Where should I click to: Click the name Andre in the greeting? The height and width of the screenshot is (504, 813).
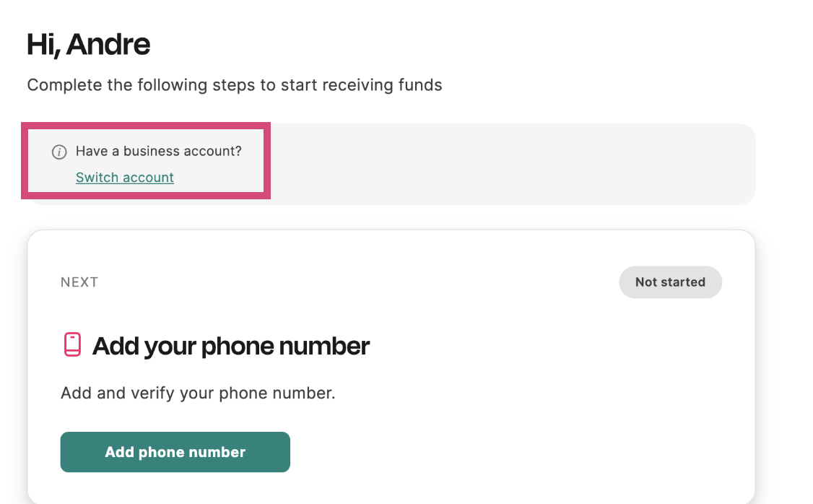coord(108,45)
